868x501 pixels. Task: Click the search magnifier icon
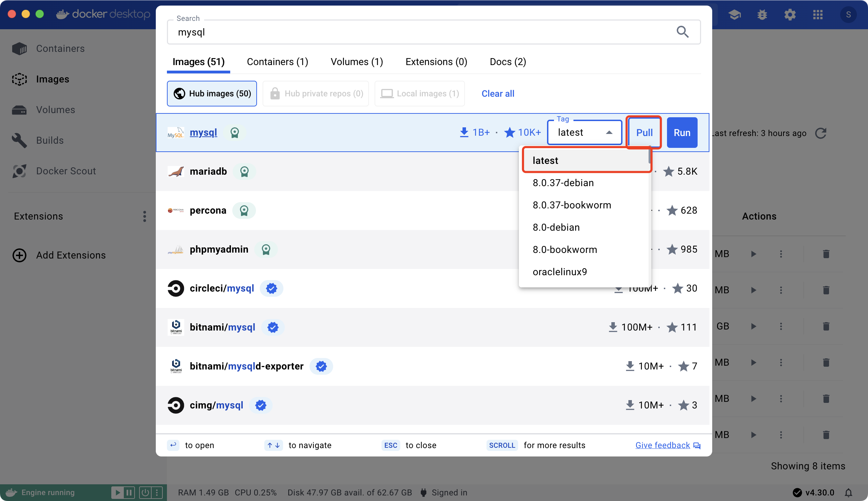tap(682, 32)
